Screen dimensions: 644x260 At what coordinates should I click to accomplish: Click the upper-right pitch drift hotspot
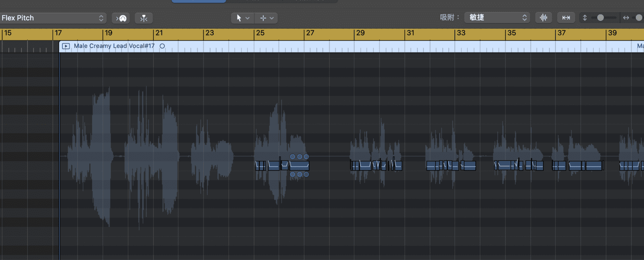coord(306,157)
